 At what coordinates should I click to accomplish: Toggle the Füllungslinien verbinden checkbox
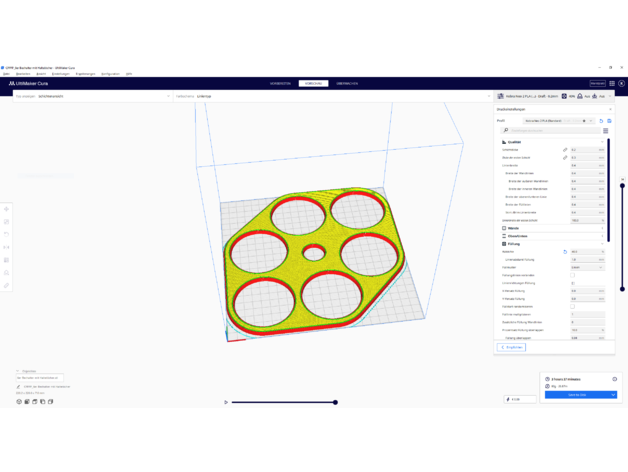pos(573,275)
